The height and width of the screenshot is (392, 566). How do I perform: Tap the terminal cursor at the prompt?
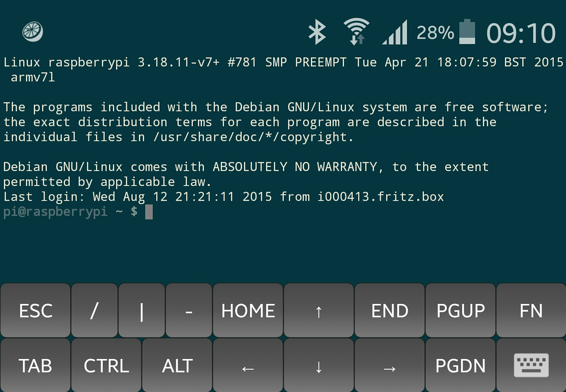149,212
